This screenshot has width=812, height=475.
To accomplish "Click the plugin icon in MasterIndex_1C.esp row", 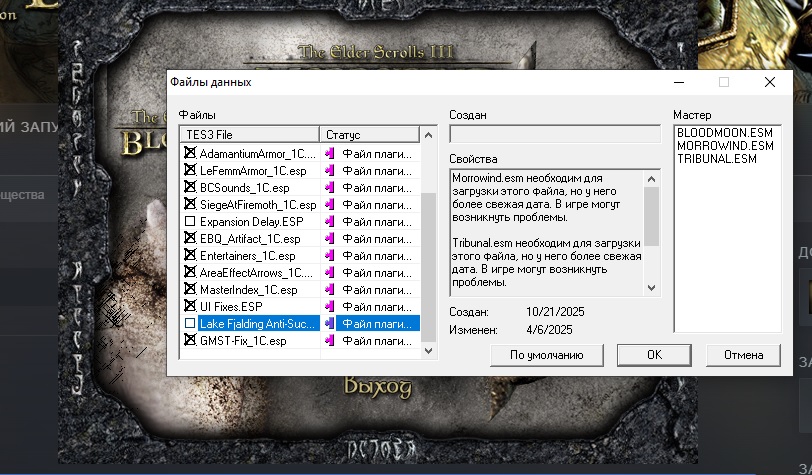I will pyautogui.click(x=329, y=290).
